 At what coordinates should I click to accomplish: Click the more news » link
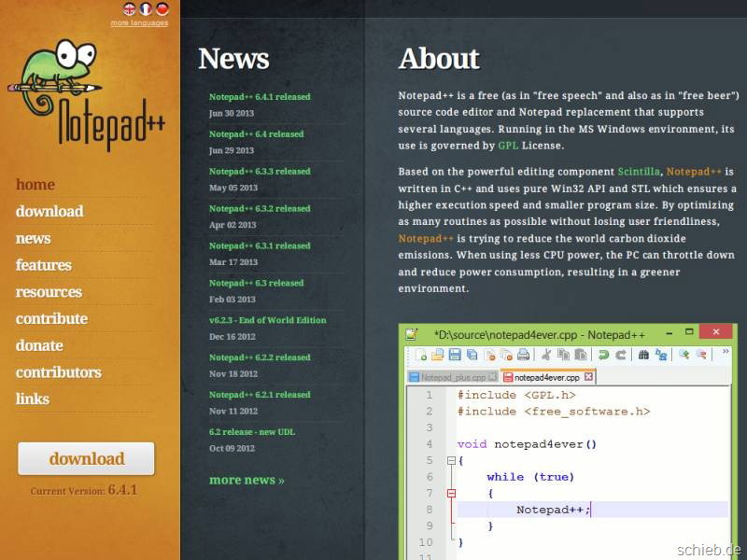pyautogui.click(x=247, y=480)
